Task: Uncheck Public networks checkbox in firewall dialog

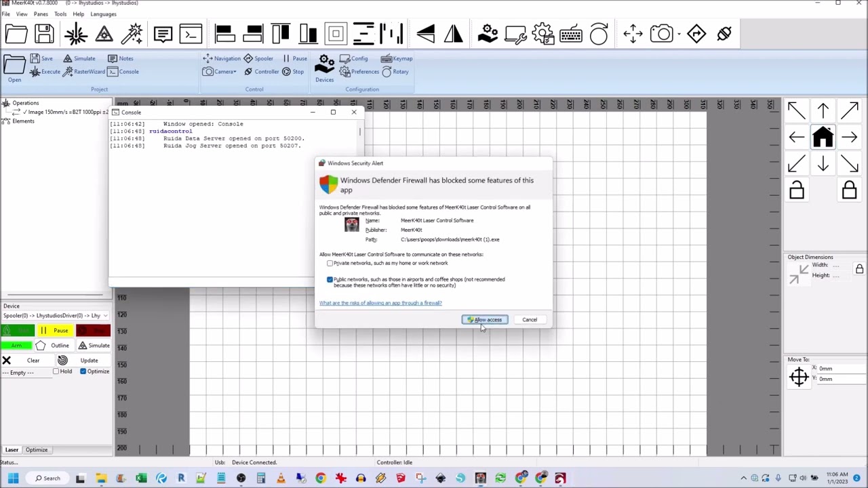Action: [330, 279]
